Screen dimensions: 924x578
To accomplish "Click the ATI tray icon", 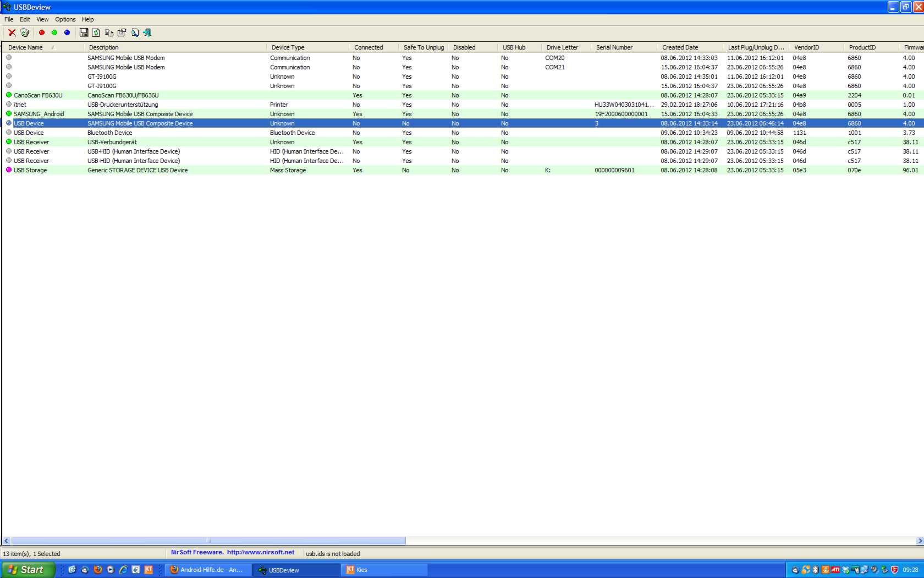I will pos(835,570).
